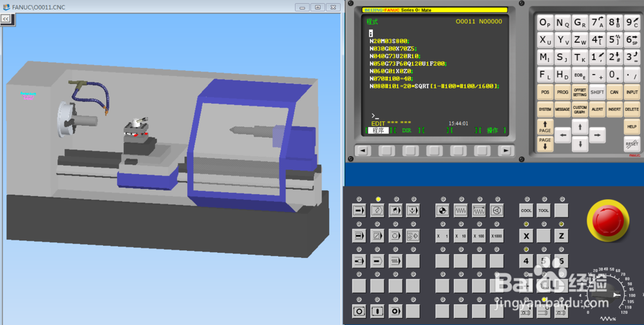Click the DELETE key

(x=632, y=110)
